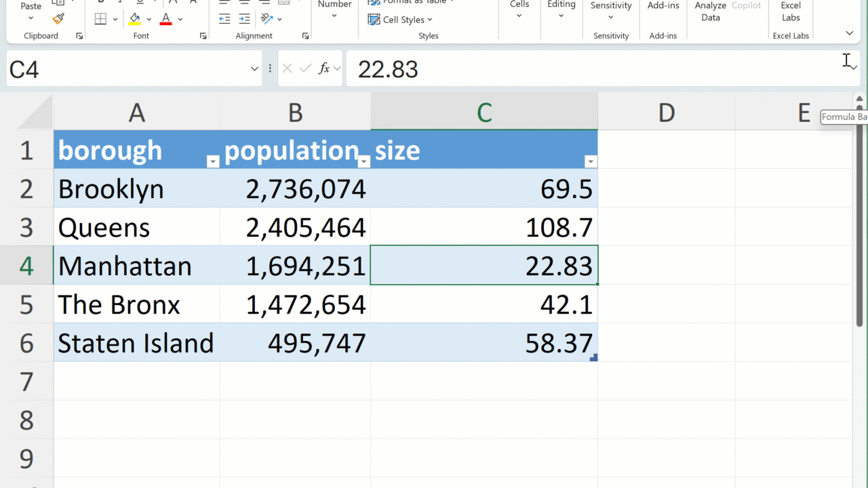
Task: Decrease indent in Alignment group
Action: [224, 19]
